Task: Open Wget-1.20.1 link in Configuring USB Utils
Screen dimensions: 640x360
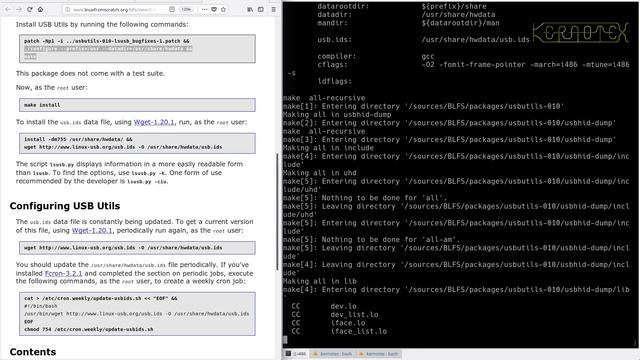Action: click(x=92, y=230)
